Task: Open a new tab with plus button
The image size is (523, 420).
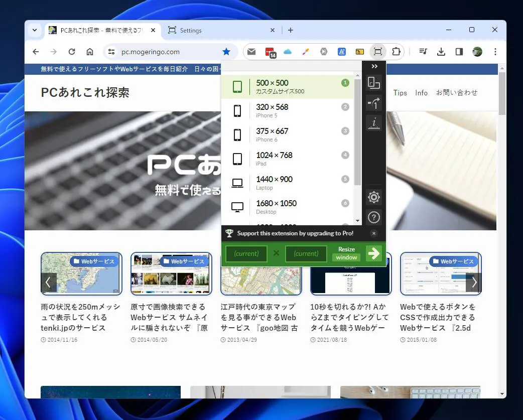Action: (x=291, y=30)
